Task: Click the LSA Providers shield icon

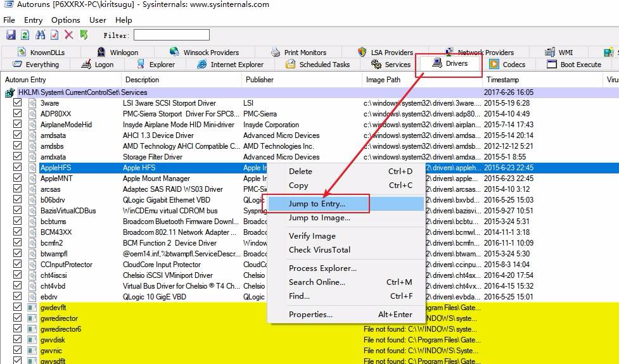Action: 362,52
